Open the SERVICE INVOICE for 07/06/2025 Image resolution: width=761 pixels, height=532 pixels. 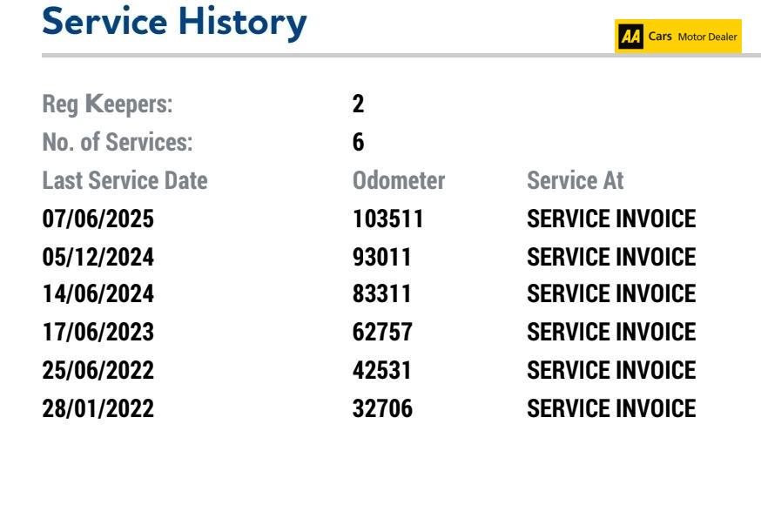coord(611,219)
